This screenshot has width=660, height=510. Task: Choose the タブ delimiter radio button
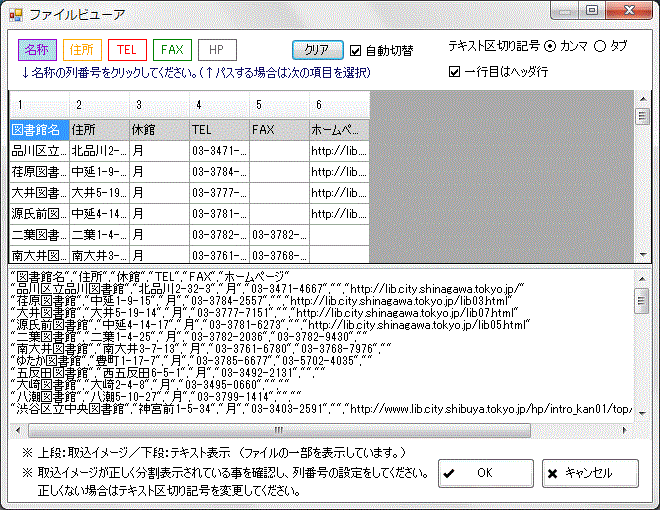coord(601,46)
